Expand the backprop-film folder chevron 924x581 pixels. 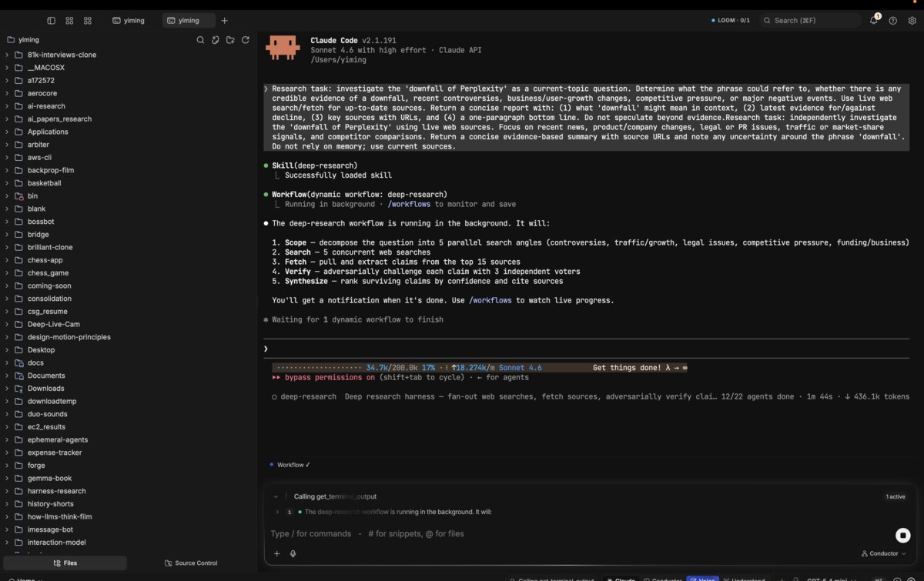click(x=7, y=170)
